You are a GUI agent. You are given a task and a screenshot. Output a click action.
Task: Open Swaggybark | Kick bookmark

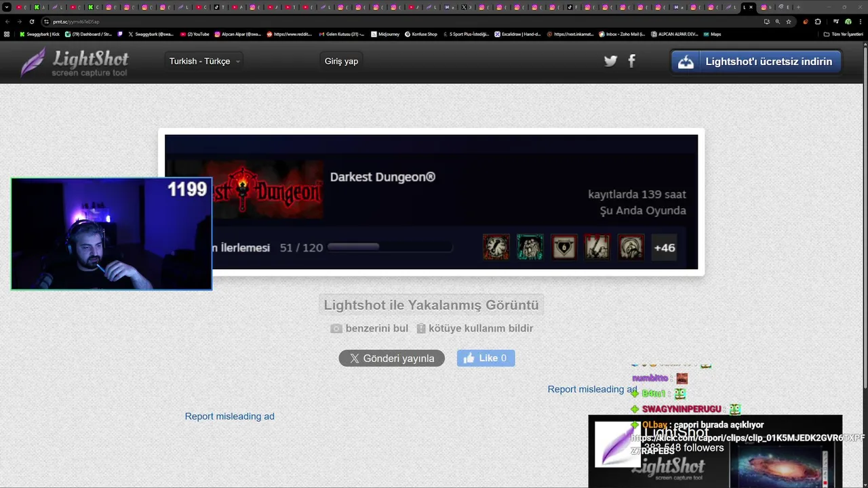click(39, 34)
